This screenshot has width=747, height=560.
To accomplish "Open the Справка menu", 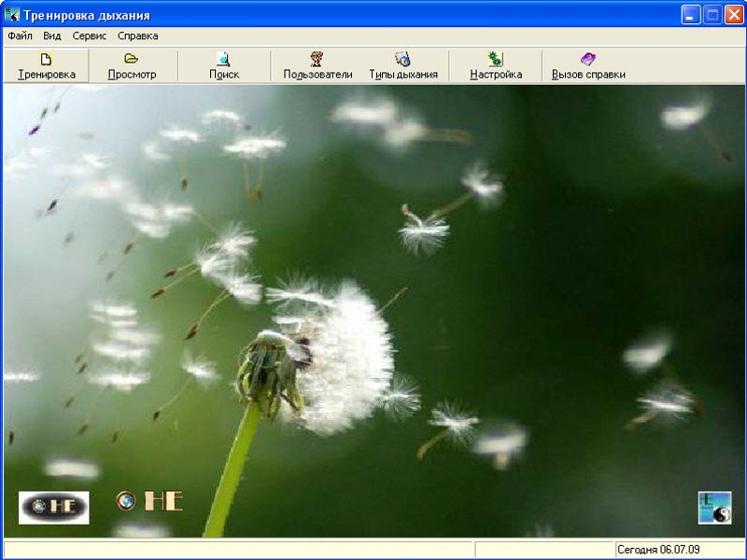I will [x=137, y=35].
